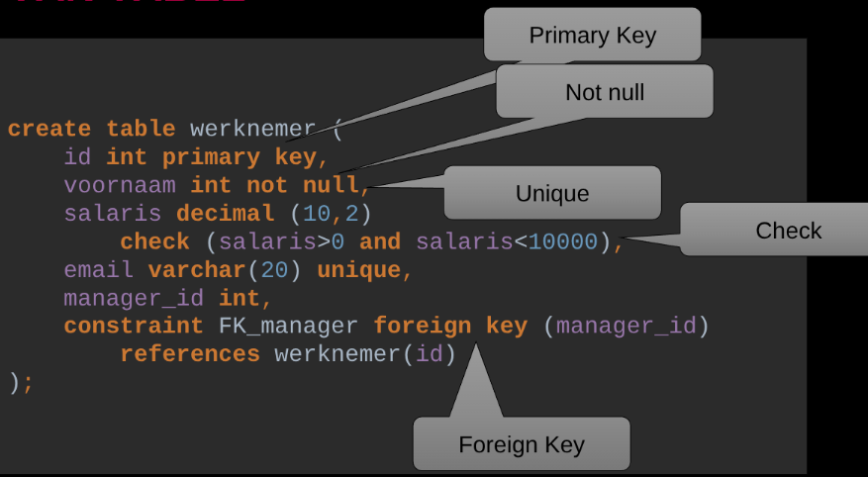Click the 'decimal' data type keyword
Screen dimensions: 868x477
[225, 213]
